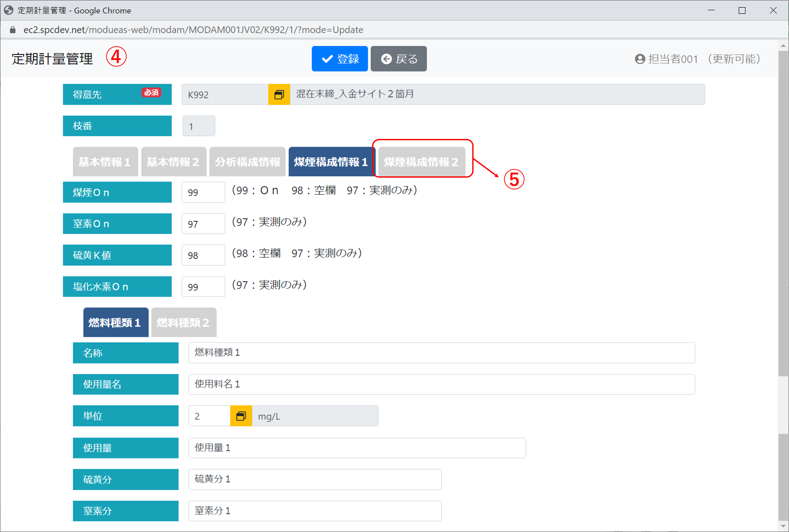
Task: Click the 単位 code field showing 2
Action: coord(209,416)
